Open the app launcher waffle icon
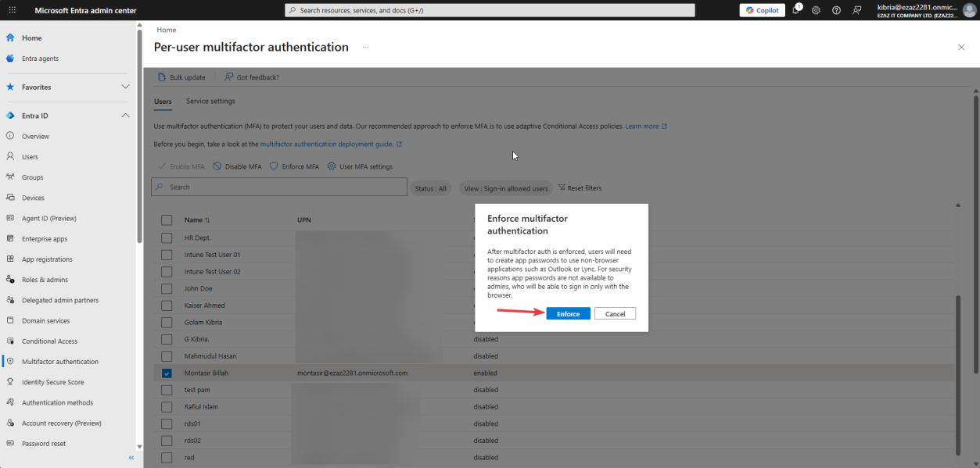 click(x=12, y=10)
